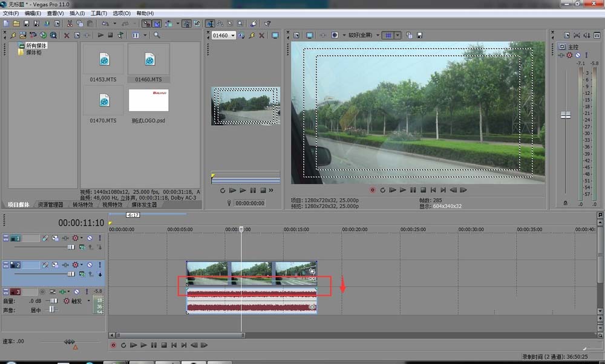Click the Save project floppy icon
The height and width of the screenshot is (364, 605).
coord(26,24)
